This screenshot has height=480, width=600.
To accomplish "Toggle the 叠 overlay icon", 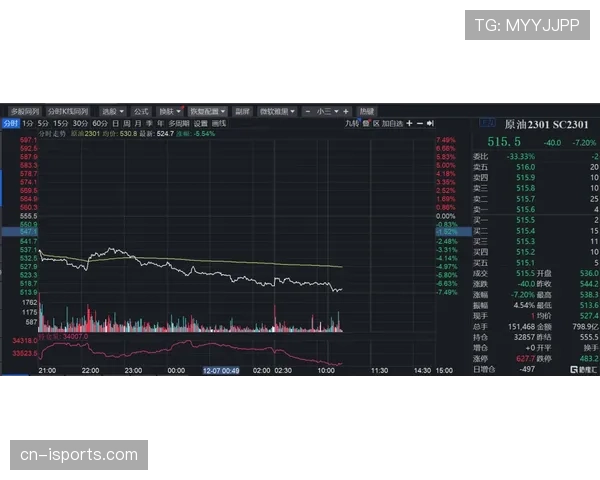I will [x=366, y=123].
